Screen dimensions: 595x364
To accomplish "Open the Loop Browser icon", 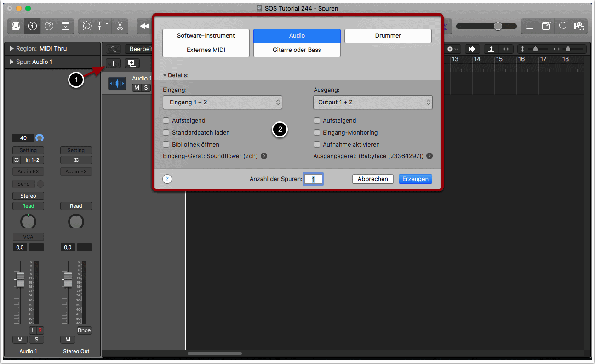I will 562,26.
